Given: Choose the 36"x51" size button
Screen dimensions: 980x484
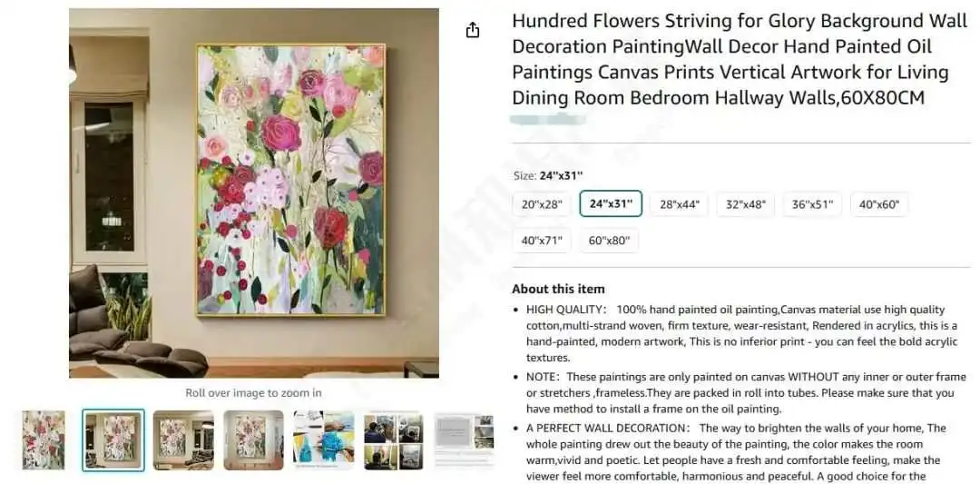Looking at the screenshot, I should point(812,203).
